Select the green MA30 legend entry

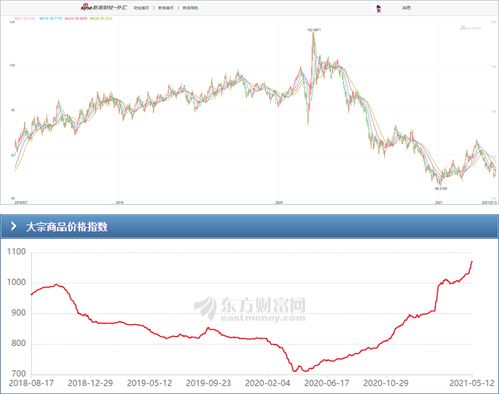(x=101, y=19)
